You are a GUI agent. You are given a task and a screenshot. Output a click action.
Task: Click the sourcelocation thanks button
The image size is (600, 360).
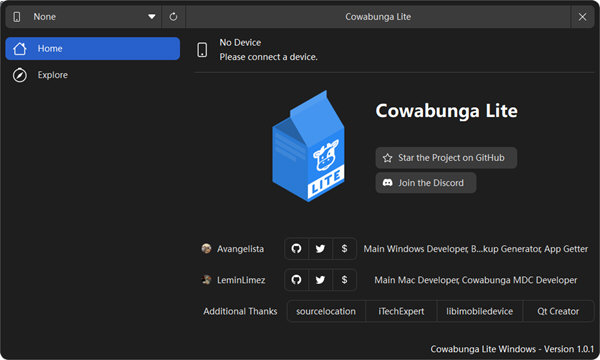pos(326,311)
